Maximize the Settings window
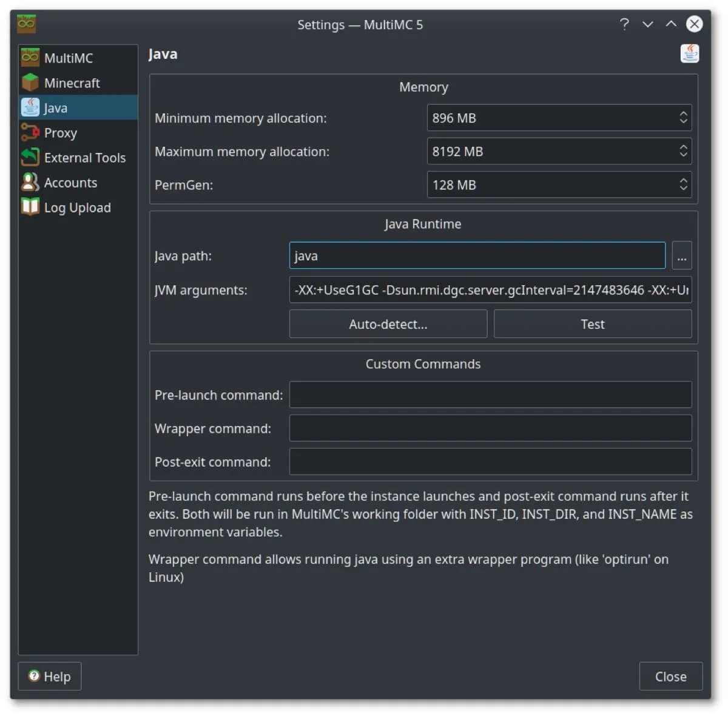This screenshot has width=728, height=716. coord(671,24)
